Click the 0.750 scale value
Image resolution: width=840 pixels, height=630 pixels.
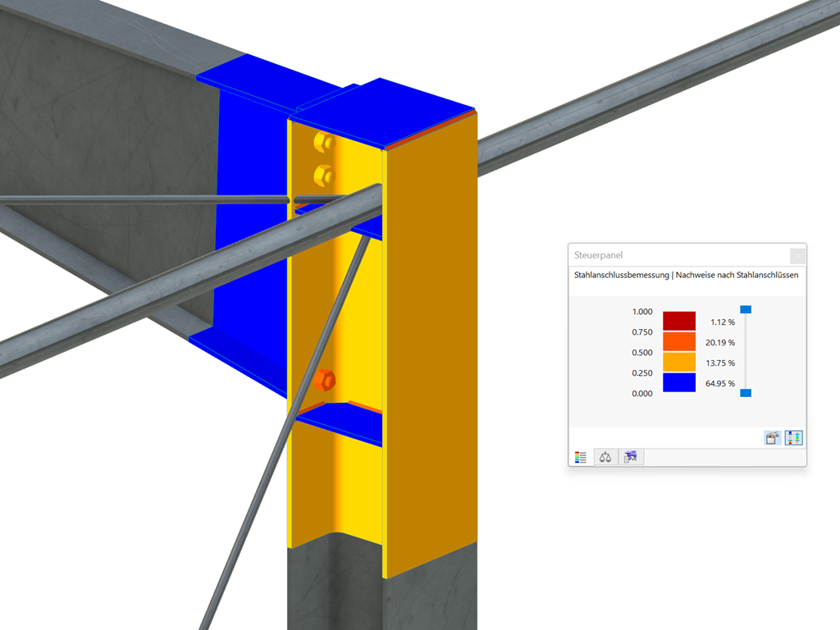(642, 332)
